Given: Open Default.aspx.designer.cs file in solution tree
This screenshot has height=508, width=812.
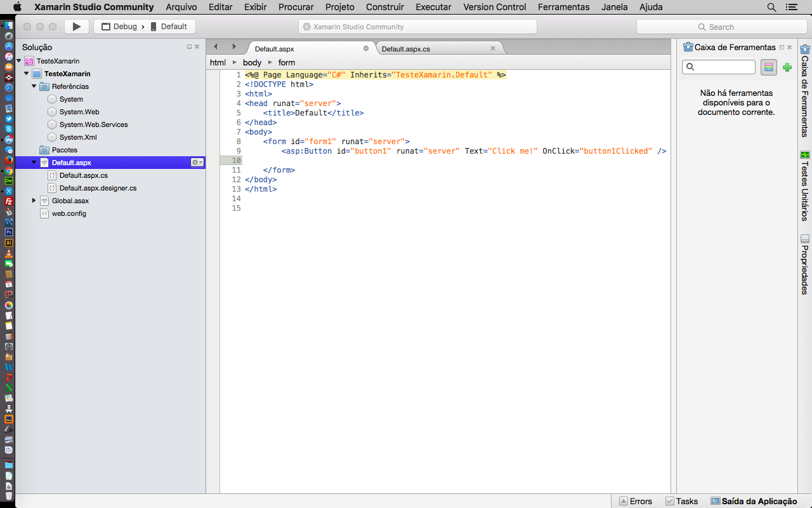Looking at the screenshot, I should tap(98, 188).
